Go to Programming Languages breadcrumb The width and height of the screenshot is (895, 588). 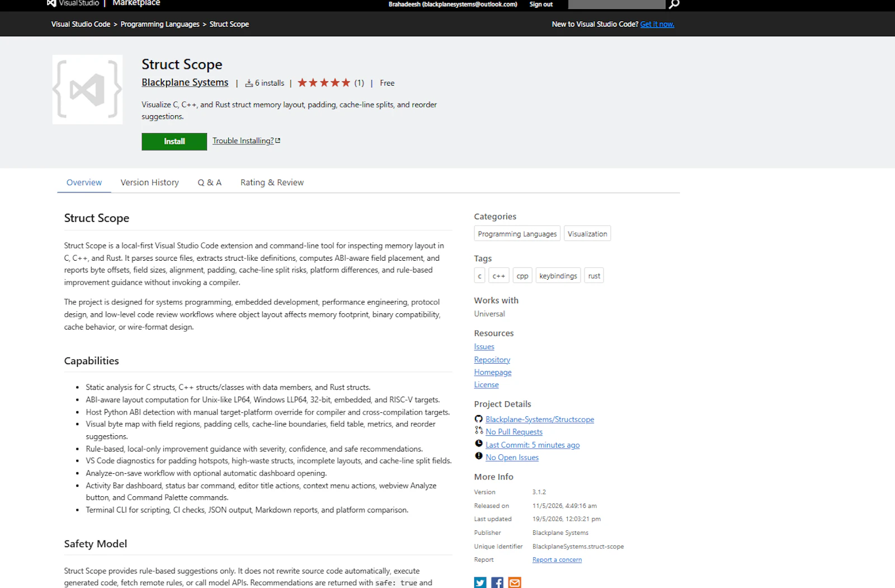click(x=160, y=25)
